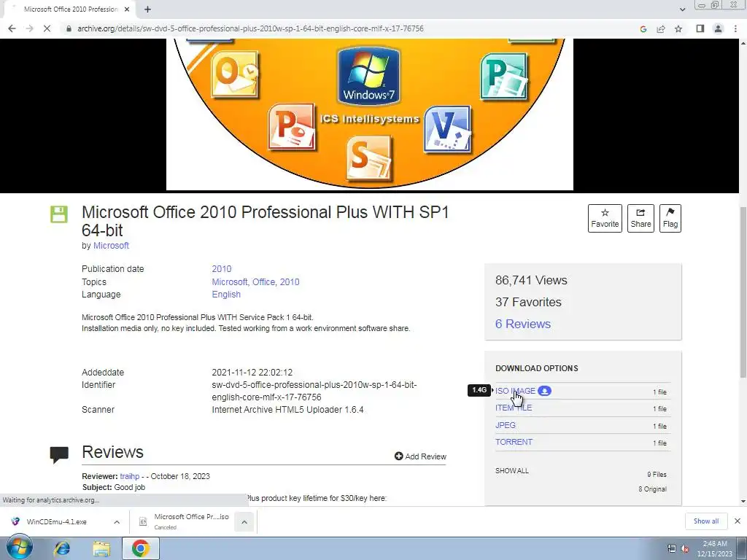Toggle the browser side panel
This screenshot has width=747, height=560.
(x=700, y=28)
